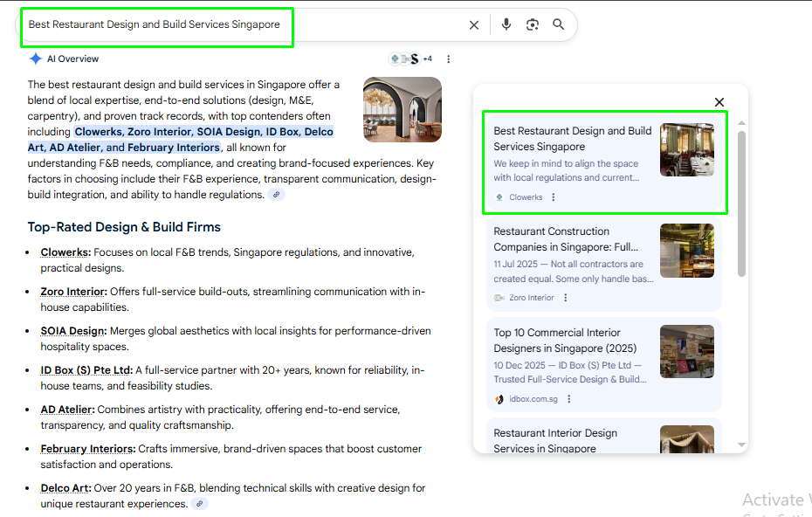Screen dimensions: 812x517
Task: Click the AI Overview sparkle icon
Action: point(36,59)
